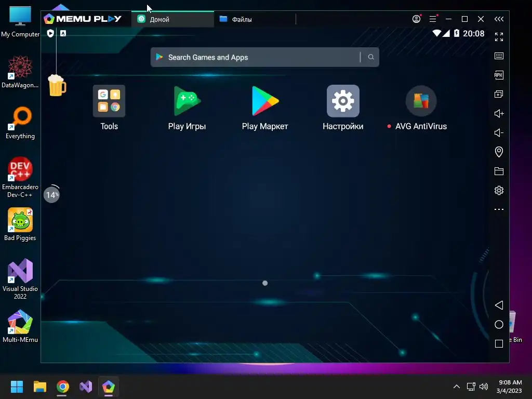The height and width of the screenshot is (399, 532).
Task: Open the multi-instance window icon
Action: click(499, 95)
